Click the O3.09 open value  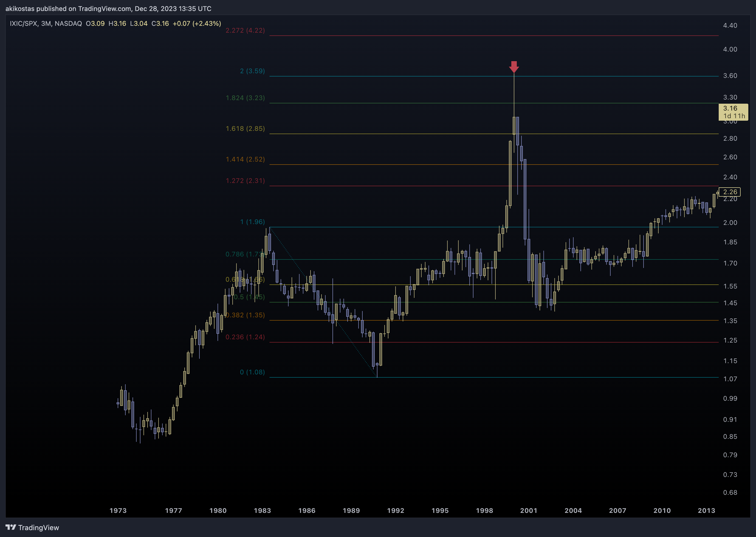pos(95,24)
